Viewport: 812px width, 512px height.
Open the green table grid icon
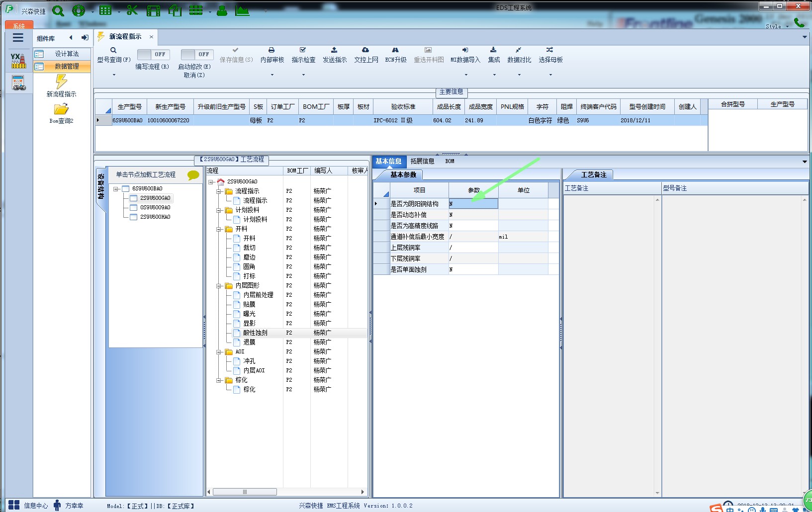click(105, 10)
